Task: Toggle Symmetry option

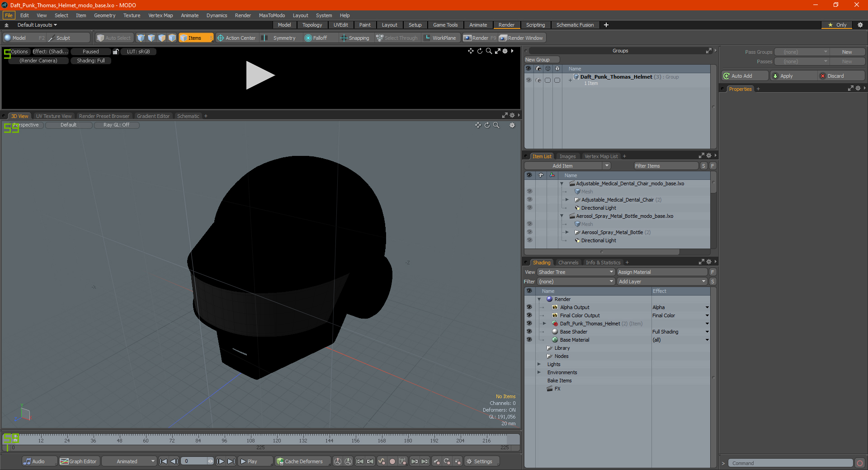Action: tap(279, 38)
